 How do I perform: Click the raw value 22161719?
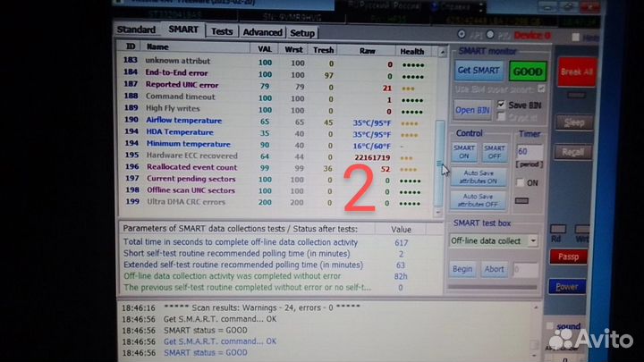tap(372, 157)
